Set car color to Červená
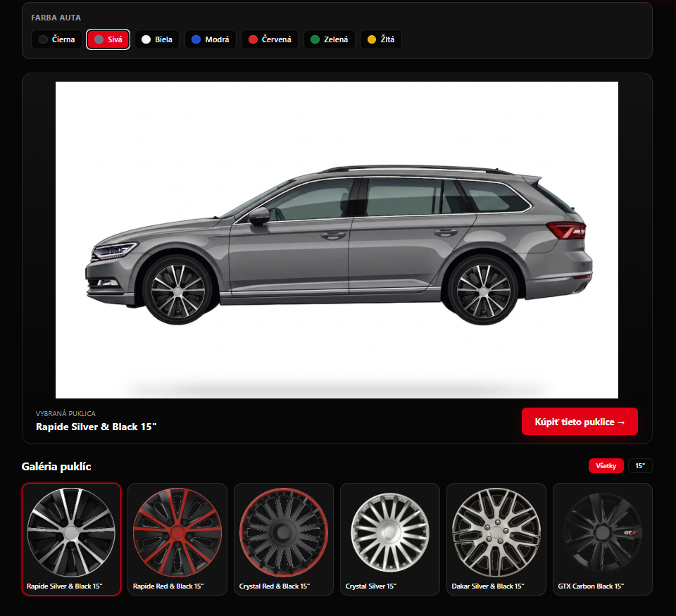The height and width of the screenshot is (616, 676). coord(270,39)
